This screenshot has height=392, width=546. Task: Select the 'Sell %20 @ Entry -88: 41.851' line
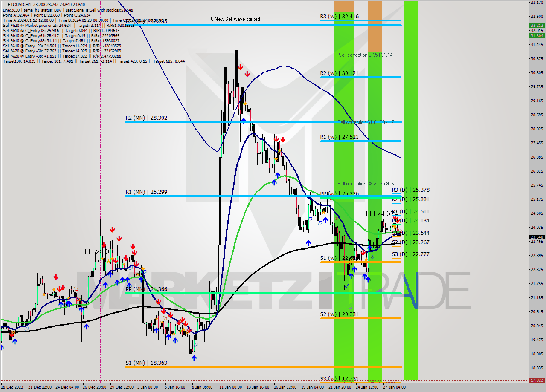(x=63, y=56)
